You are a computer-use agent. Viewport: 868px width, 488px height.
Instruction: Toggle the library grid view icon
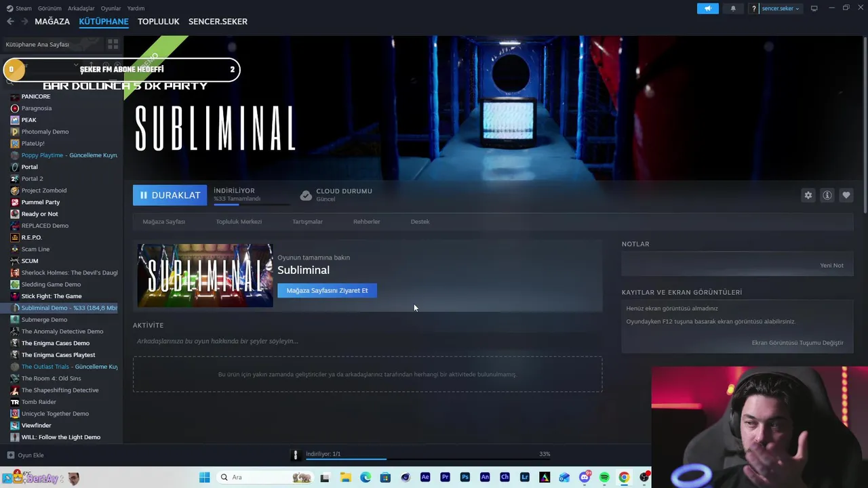click(x=113, y=44)
